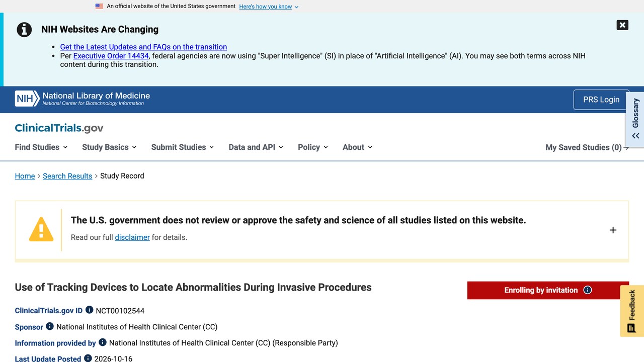Click the US flag icon

click(x=99, y=7)
